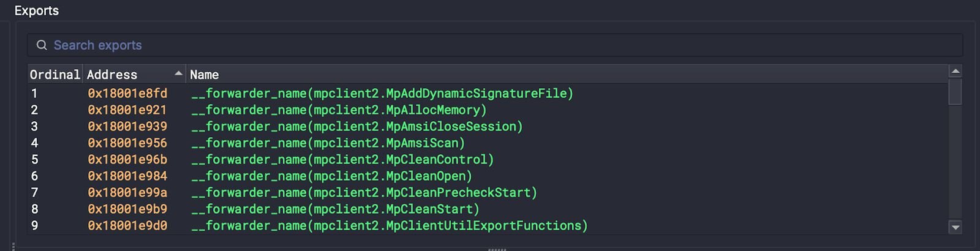Open the MpAmsiCloseSession export

click(x=356, y=127)
